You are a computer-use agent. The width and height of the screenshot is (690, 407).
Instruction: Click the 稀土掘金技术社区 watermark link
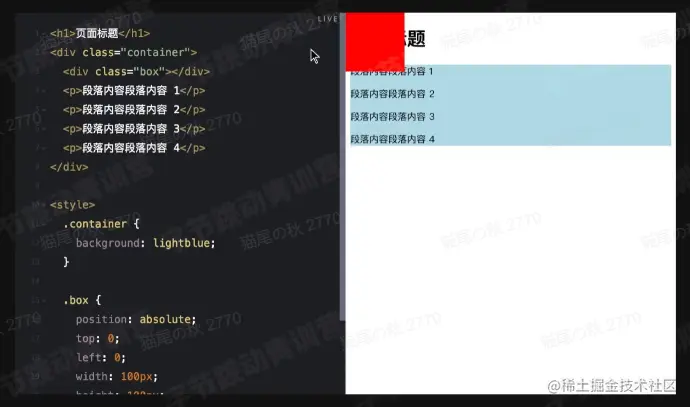click(611, 385)
